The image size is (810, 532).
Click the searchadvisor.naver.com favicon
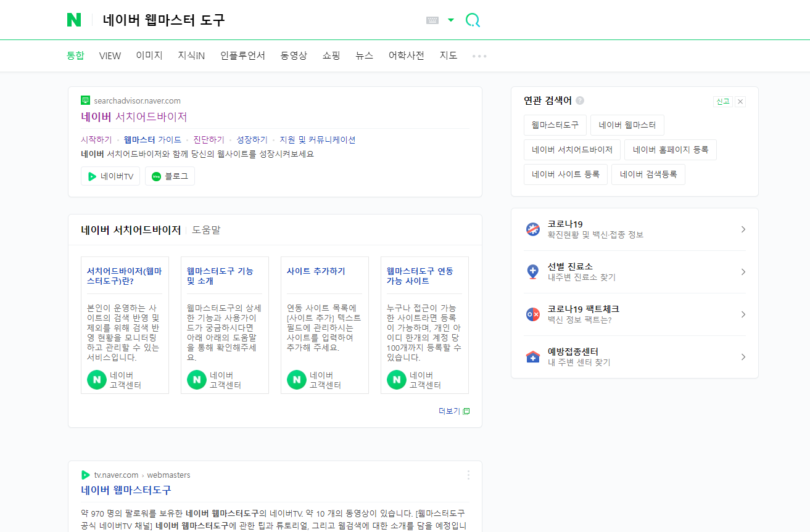coord(85,100)
